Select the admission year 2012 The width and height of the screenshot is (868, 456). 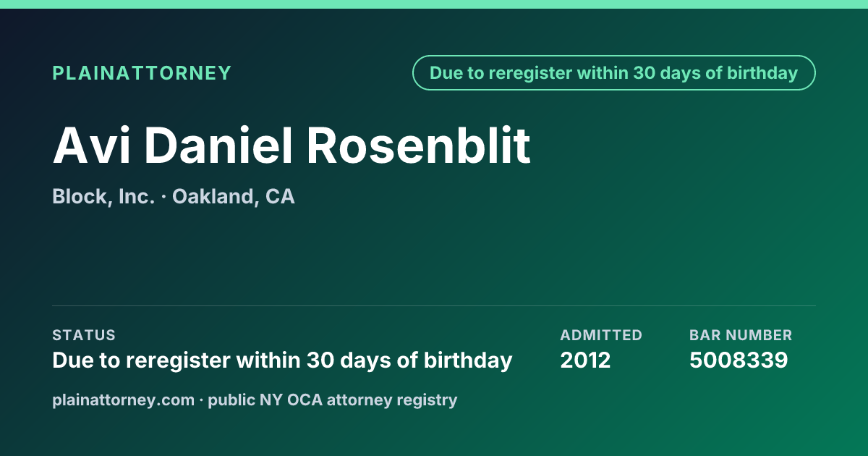tap(585, 360)
